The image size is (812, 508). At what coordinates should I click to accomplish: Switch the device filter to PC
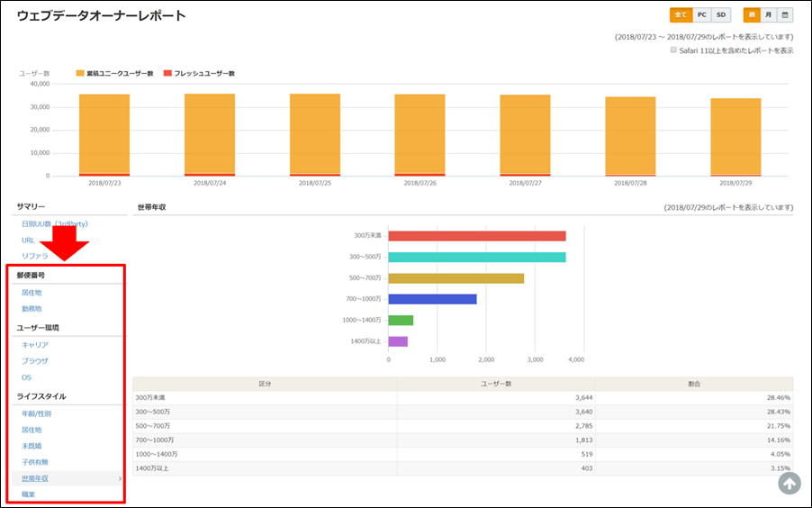pyautogui.click(x=701, y=14)
